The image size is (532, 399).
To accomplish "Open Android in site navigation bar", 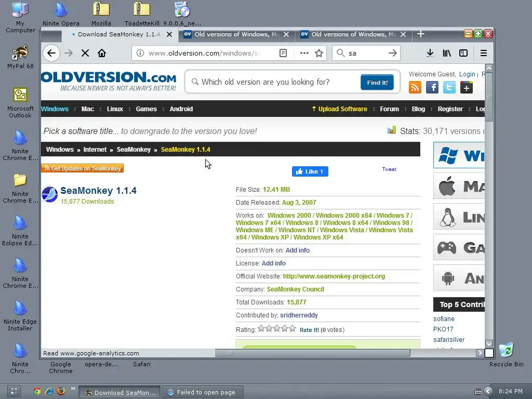I will 181,109.
